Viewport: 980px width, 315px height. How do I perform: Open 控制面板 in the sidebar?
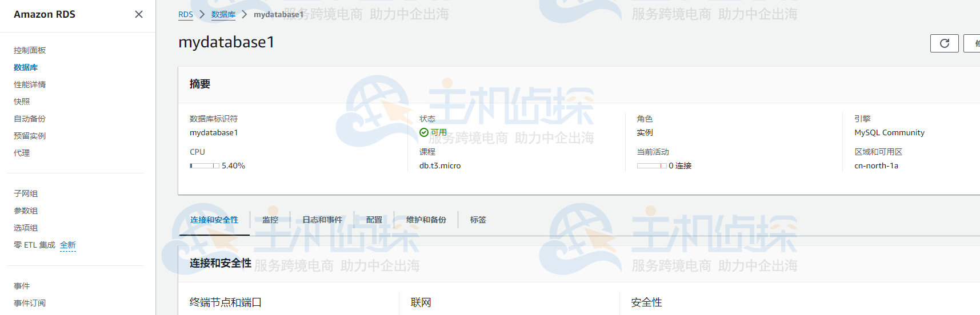click(x=30, y=50)
